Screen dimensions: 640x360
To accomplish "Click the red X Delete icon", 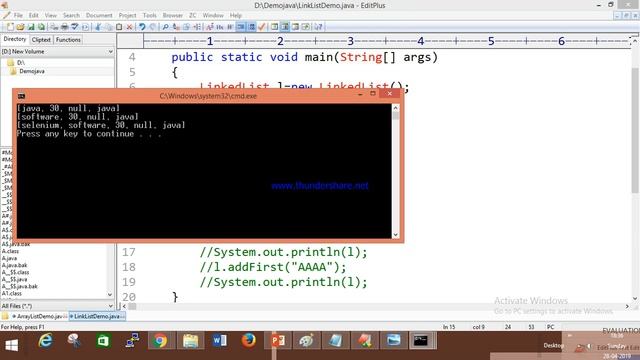I will click(x=129, y=27).
